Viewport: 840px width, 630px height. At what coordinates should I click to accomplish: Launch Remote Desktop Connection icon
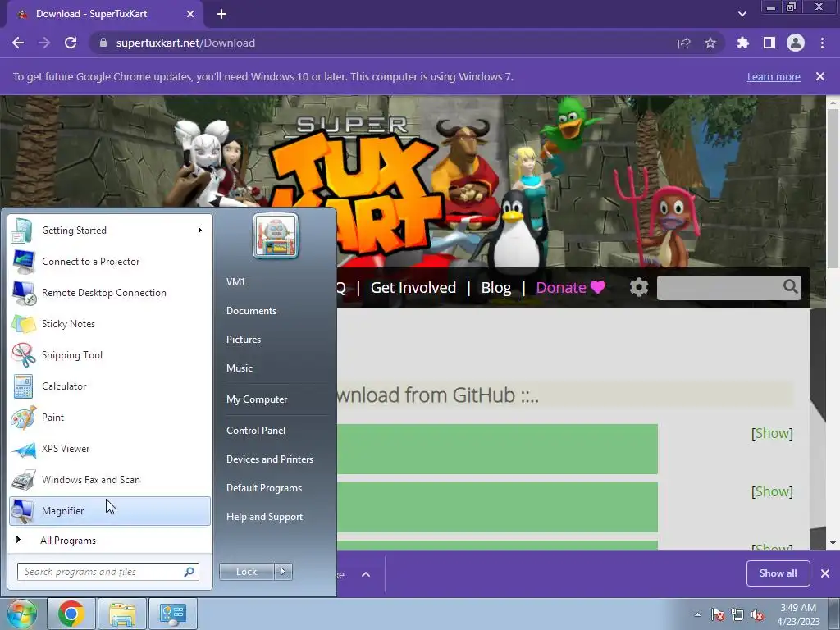(x=23, y=293)
